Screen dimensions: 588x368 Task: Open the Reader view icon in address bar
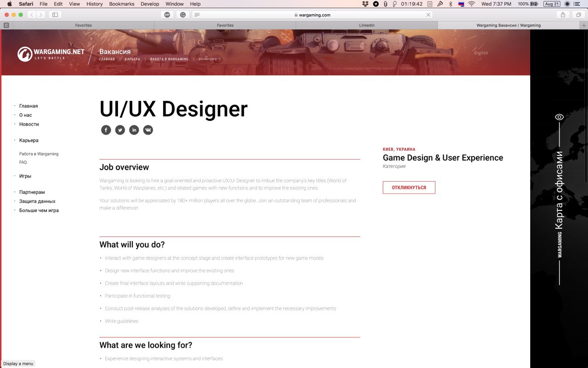pyautogui.click(x=197, y=15)
